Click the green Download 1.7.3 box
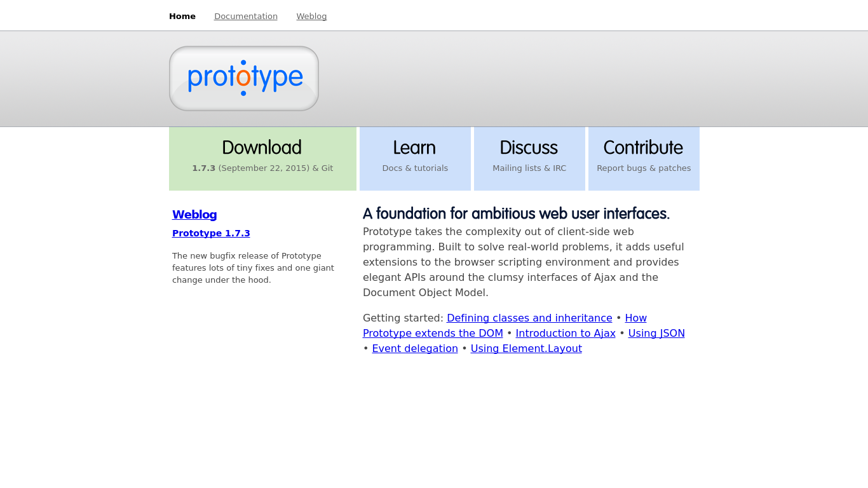The image size is (868, 488). 262,159
